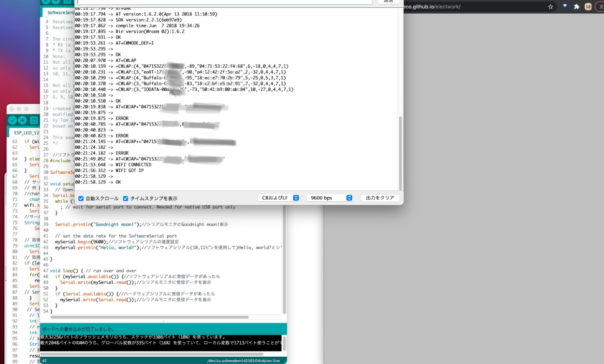Open the Chrome profile avatar M

coord(588,7)
